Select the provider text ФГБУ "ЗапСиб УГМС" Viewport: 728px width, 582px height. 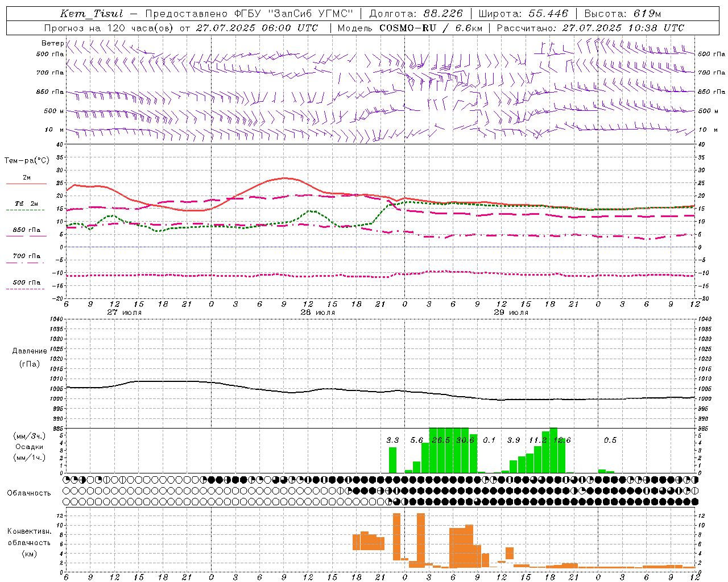pos(293,14)
